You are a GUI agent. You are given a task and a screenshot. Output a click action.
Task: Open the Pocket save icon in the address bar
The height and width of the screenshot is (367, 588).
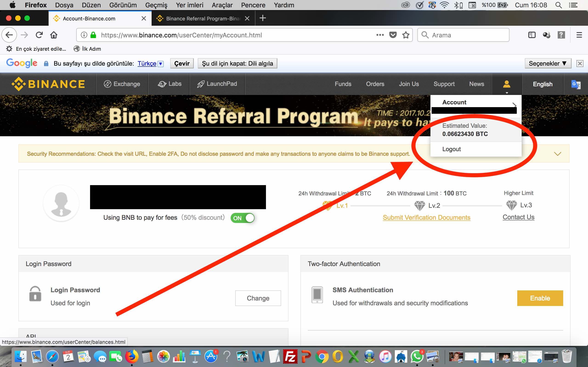coord(393,35)
